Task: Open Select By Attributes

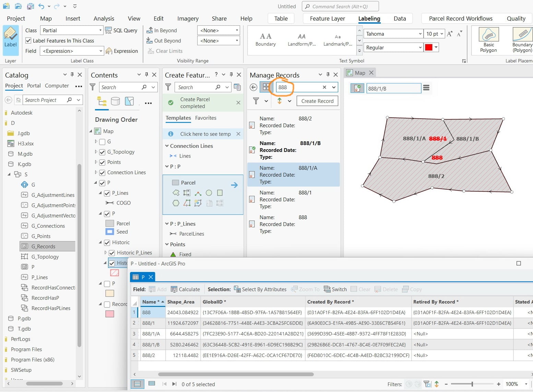Action: click(260, 289)
